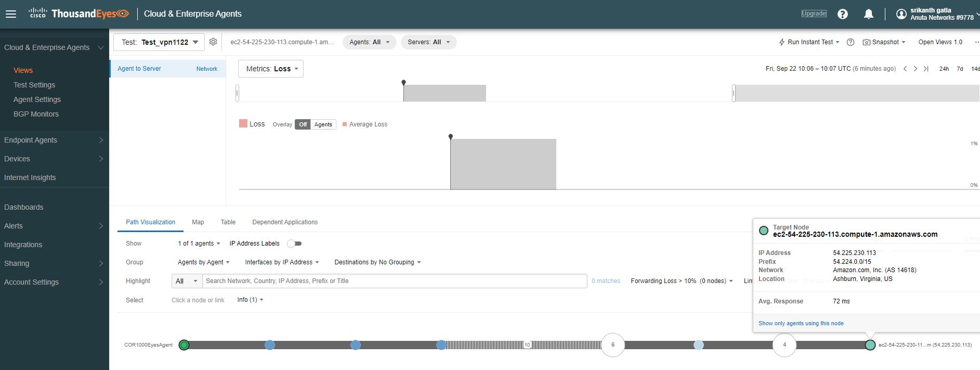The height and width of the screenshot is (370, 980).
Task: Select the 24h time range
Action: pyautogui.click(x=944, y=69)
